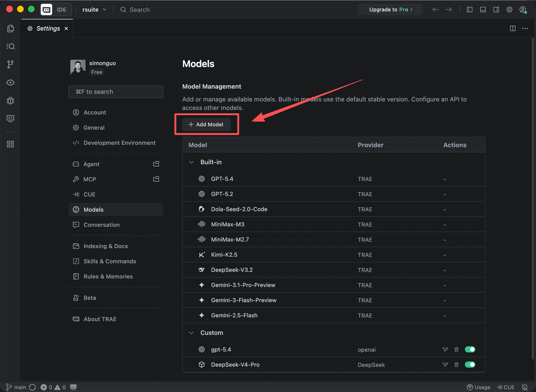Viewport: 536px width, 392px height.
Task: Open Agent settings in external window icon
Action: 156,164
